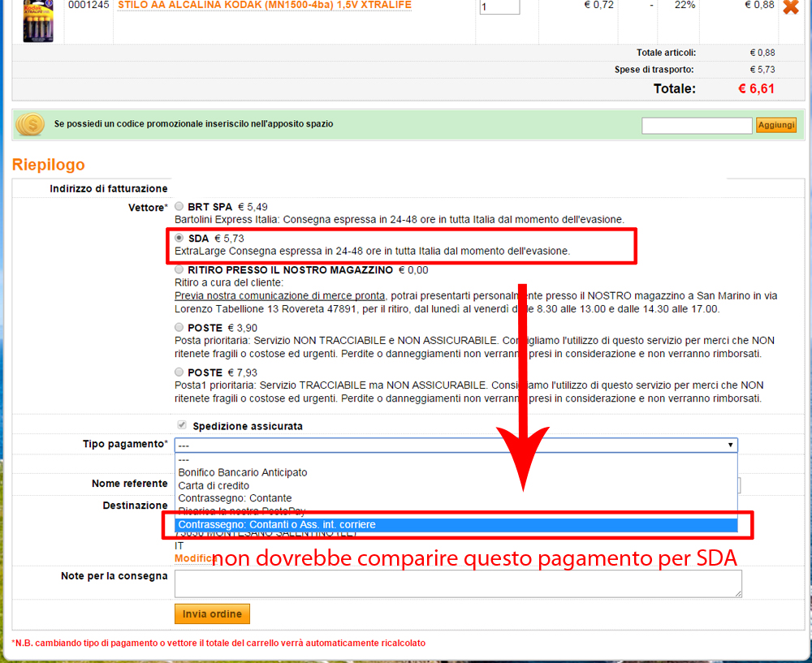Choose Contrassegno: Contanti o Ass. int. corriere
This screenshot has height=663, width=812.
tap(456, 525)
